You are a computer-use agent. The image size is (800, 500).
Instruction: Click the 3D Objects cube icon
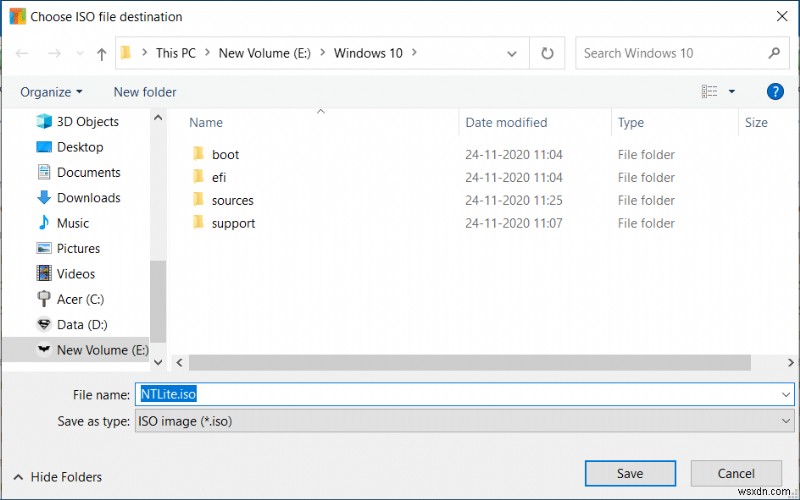coord(44,121)
